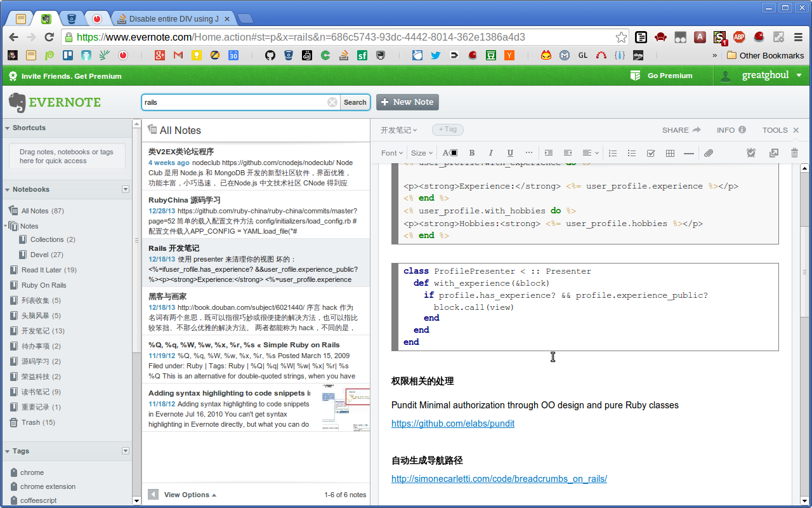Clear the search field with X icon
812x508 pixels.
pyautogui.click(x=332, y=102)
